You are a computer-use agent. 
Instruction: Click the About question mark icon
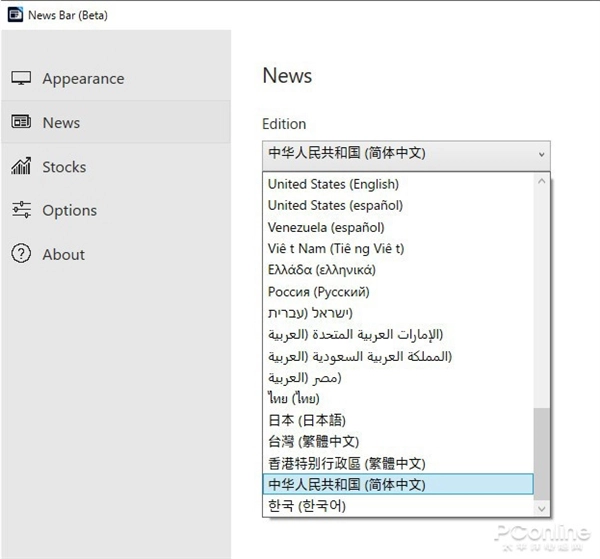pyautogui.click(x=21, y=254)
